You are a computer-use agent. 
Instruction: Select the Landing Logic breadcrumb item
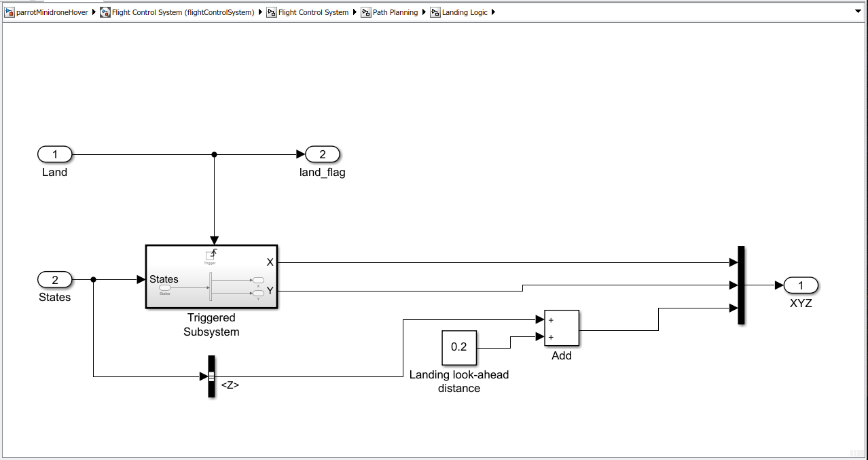tap(465, 12)
